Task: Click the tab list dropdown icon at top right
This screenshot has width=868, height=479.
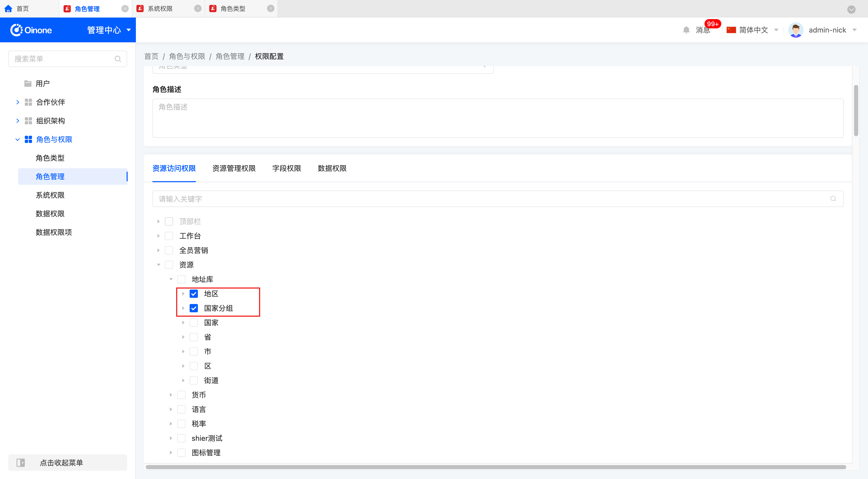Action: click(851, 10)
